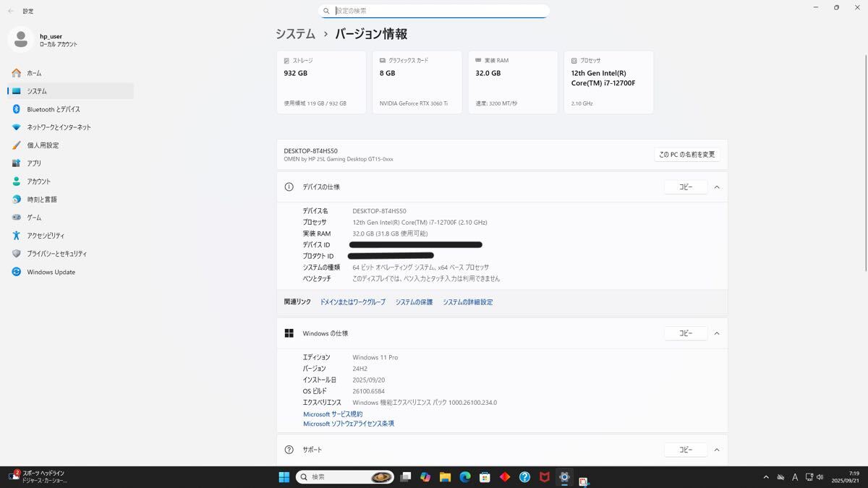Click the プロセッサ i7-12700F card
868x488 pixels.
click(608, 82)
